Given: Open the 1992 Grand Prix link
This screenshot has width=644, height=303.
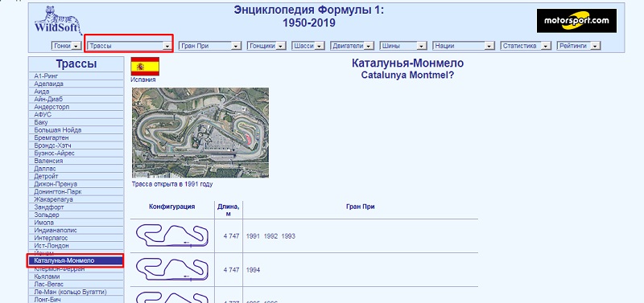Looking at the screenshot, I should (x=270, y=236).
